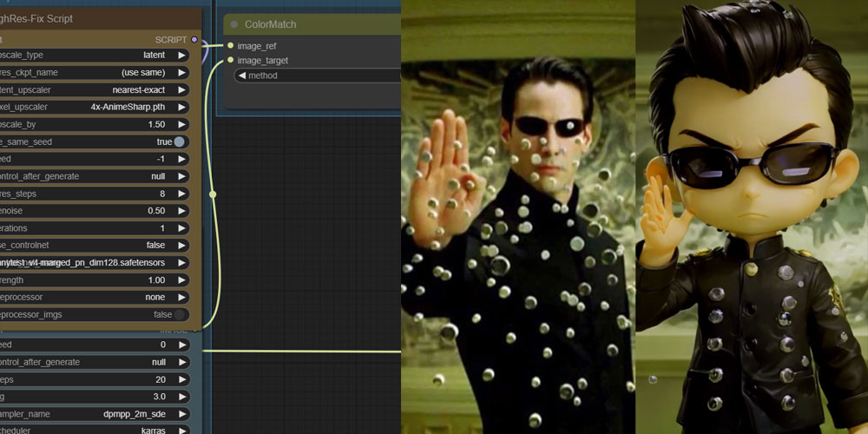Increase upscale_by value 1.50 with right arrow
This screenshot has width=868, height=434.
click(x=181, y=124)
